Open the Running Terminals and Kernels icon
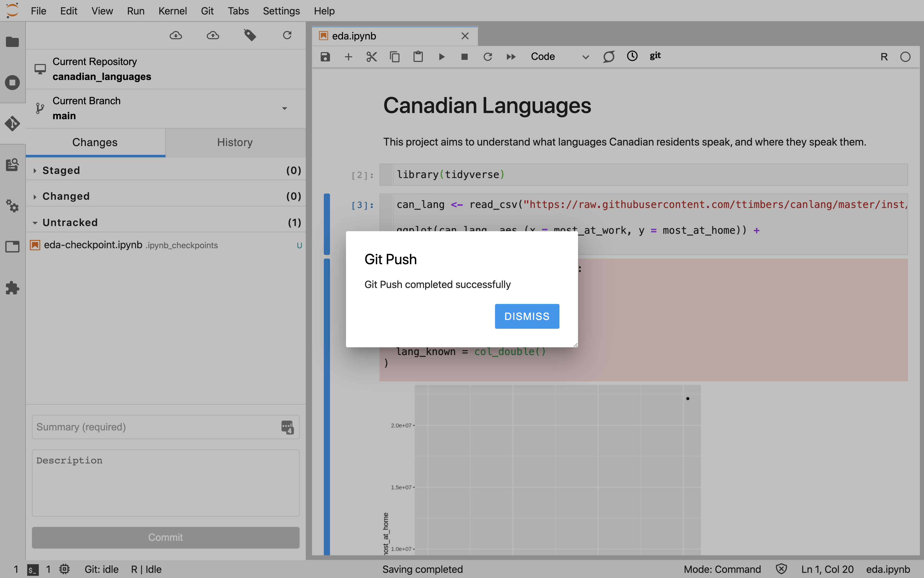 coord(12,83)
